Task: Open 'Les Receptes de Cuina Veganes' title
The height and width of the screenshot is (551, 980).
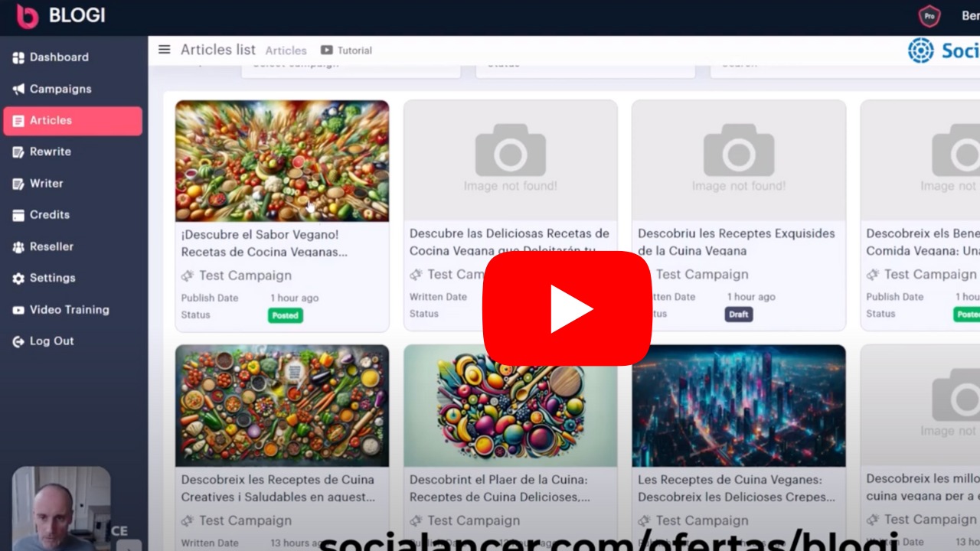Action: (737, 488)
